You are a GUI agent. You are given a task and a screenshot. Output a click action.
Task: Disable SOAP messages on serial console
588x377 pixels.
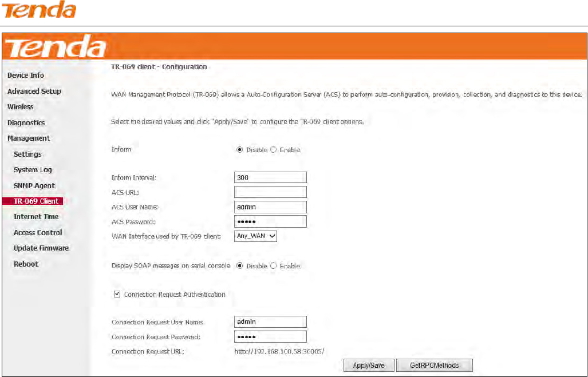coord(240,265)
